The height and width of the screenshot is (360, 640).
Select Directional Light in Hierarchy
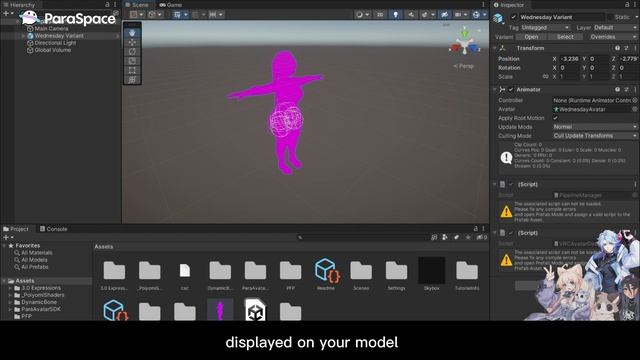click(55, 43)
